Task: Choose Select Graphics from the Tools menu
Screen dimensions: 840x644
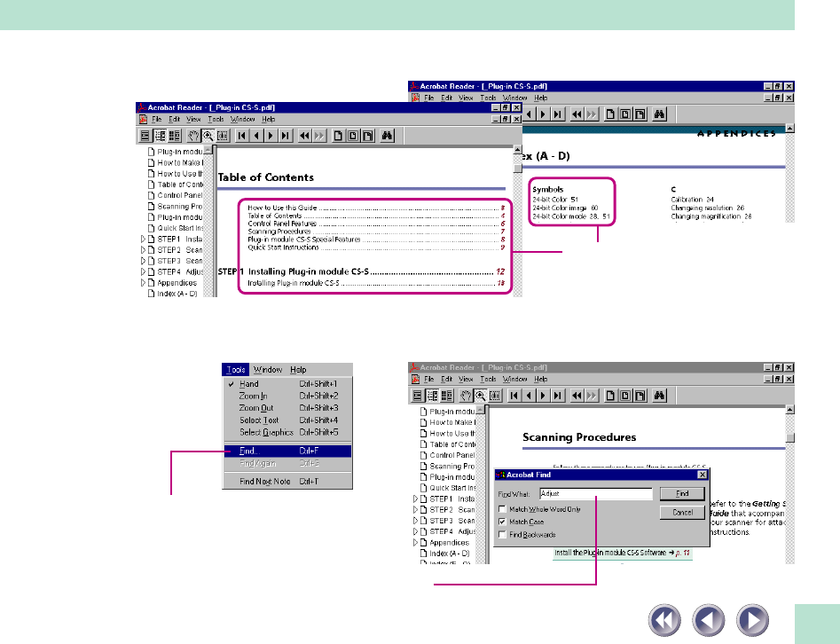Action: [x=287, y=432]
